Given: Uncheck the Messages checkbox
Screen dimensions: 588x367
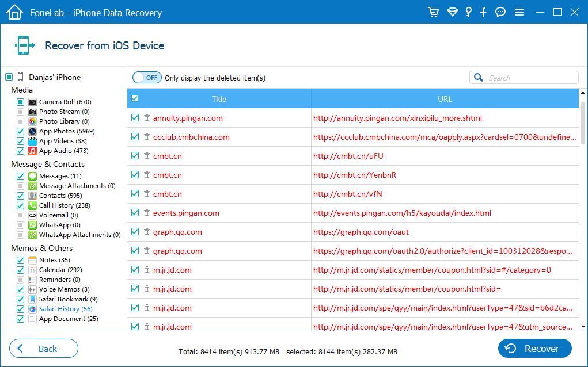Looking at the screenshot, I should tap(20, 176).
